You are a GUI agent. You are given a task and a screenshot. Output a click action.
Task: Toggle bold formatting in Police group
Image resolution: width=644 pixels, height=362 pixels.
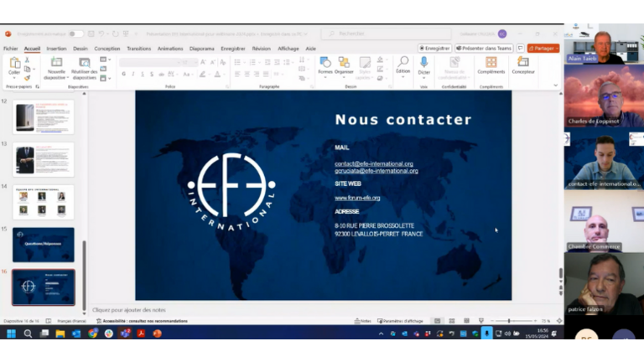pos(123,74)
